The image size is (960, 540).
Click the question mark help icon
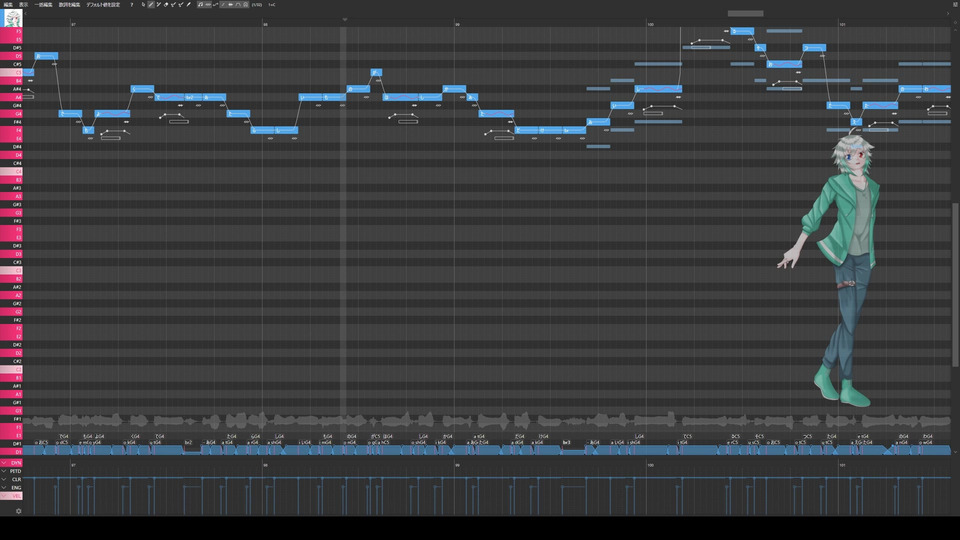click(132, 4)
